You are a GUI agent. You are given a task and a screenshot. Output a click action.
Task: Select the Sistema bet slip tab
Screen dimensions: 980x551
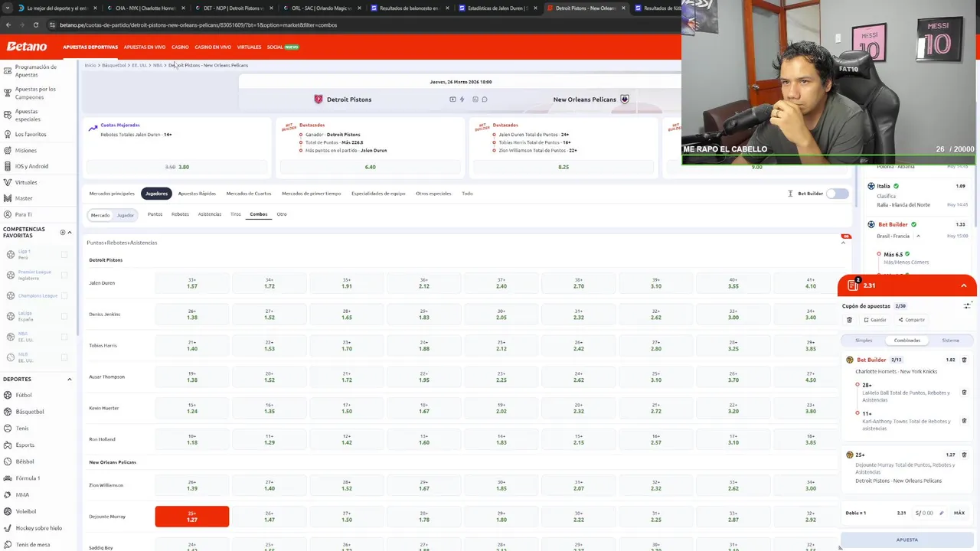click(x=950, y=340)
